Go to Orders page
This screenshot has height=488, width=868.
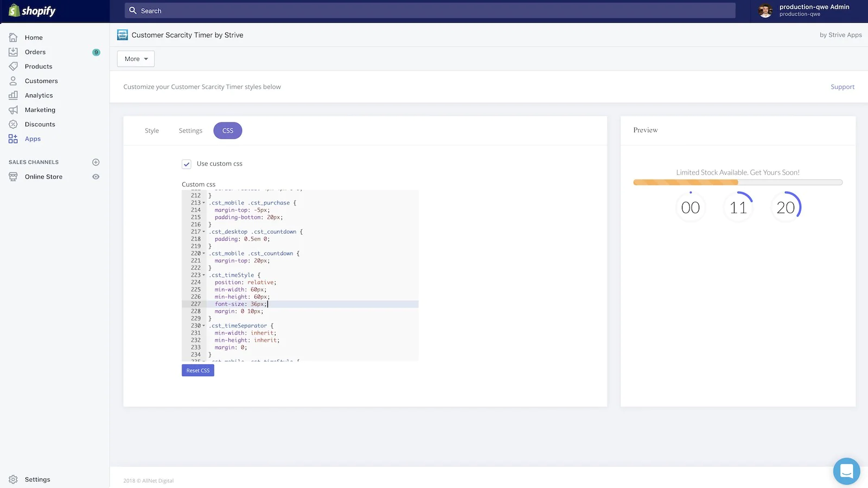[x=35, y=52]
